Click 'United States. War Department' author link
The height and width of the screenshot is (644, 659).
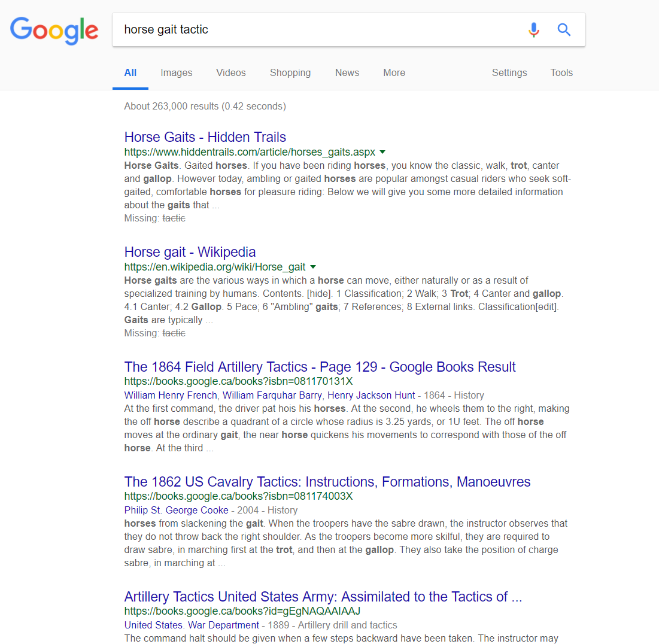pos(192,625)
